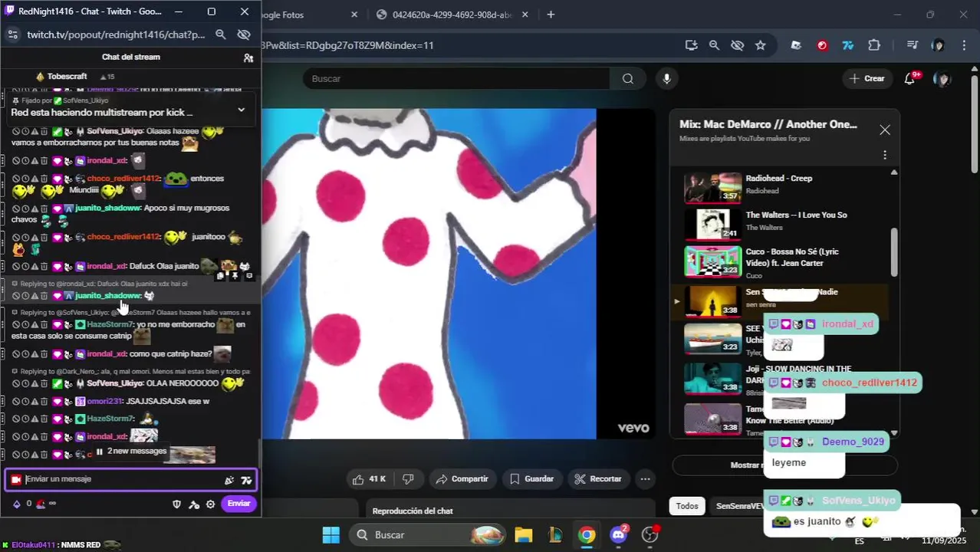Zoom icon in the Twitch popout address bar
The image size is (980, 552).
tap(220, 34)
